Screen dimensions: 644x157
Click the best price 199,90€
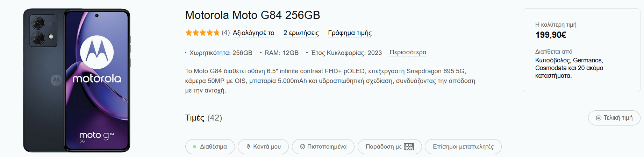click(x=551, y=35)
